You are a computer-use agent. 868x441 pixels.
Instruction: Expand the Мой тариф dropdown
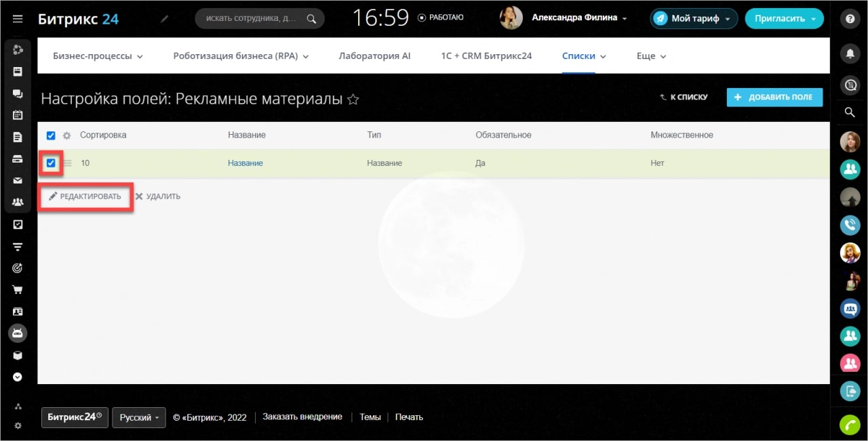tap(694, 19)
